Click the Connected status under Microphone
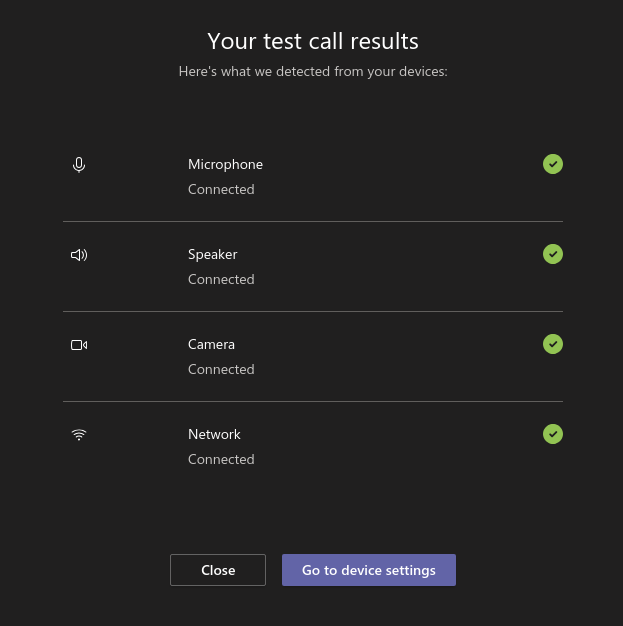Image resolution: width=623 pixels, height=626 pixels. (221, 189)
